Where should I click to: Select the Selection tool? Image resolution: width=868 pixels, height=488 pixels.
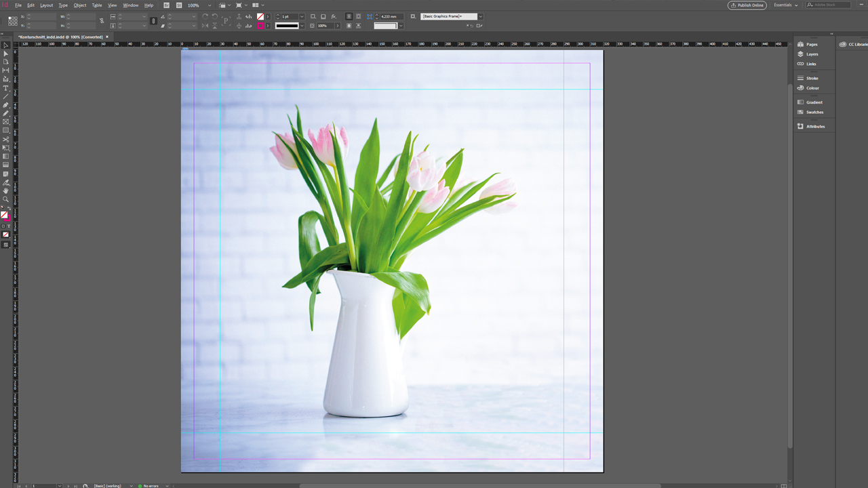click(x=6, y=45)
